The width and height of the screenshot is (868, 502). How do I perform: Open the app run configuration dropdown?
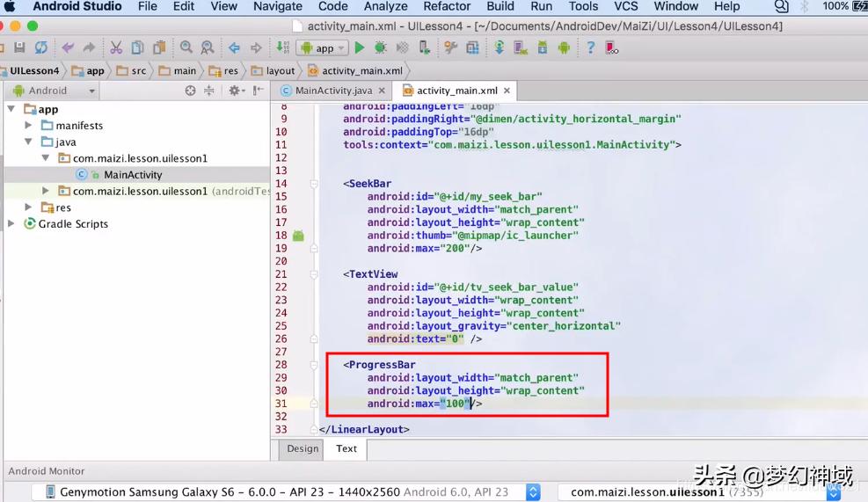pos(322,47)
